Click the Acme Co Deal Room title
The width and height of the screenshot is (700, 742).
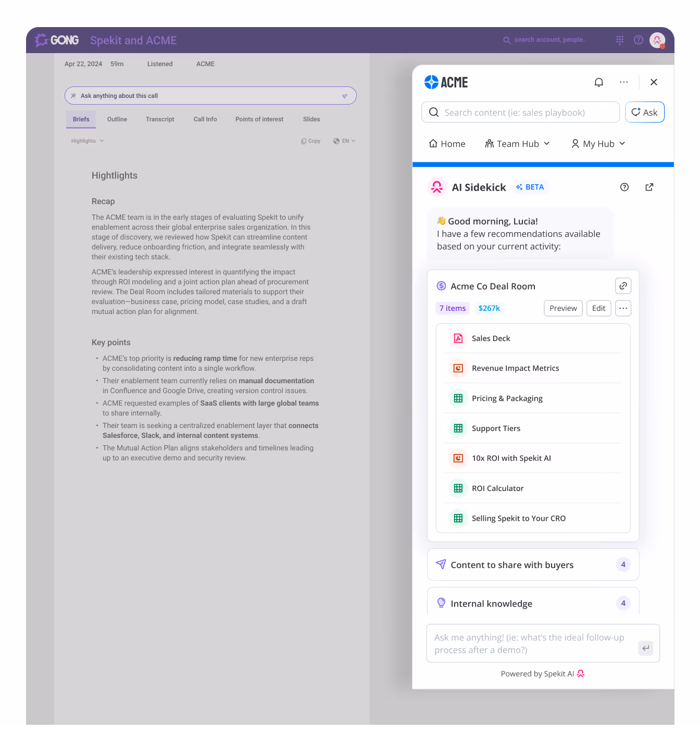coord(493,286)
